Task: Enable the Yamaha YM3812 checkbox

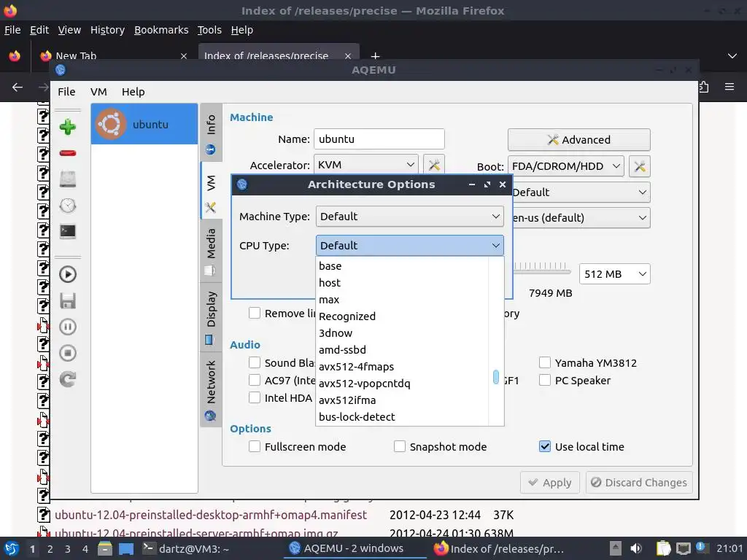Action: click(x=544, y=363)
